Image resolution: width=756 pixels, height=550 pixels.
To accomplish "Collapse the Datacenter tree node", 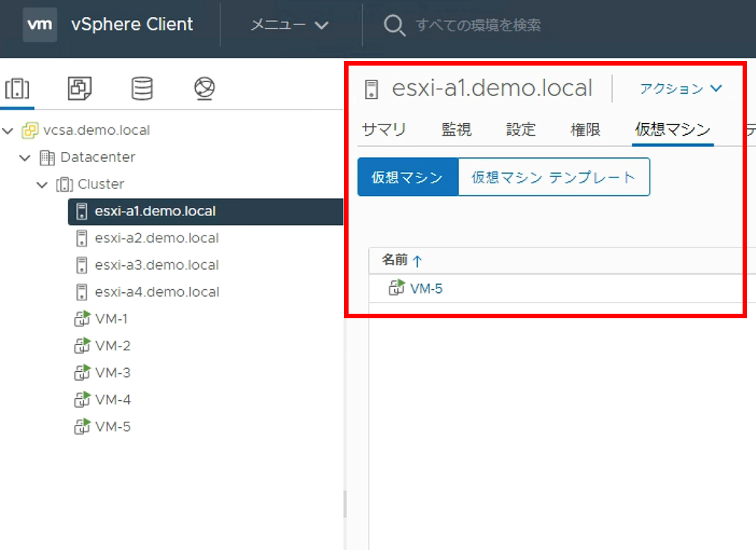I will (x=25, y=158).
